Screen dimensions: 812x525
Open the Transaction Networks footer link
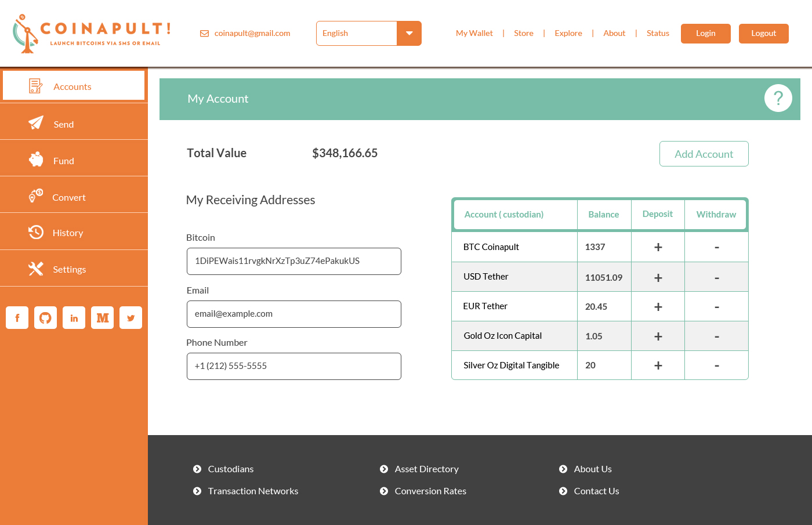click(x=253, y=491)
